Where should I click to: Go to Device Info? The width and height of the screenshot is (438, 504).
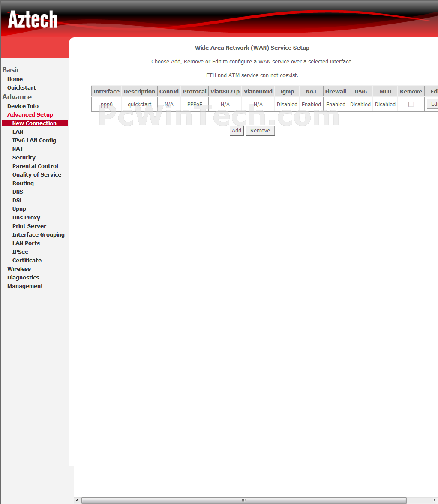tap(23, 106)
